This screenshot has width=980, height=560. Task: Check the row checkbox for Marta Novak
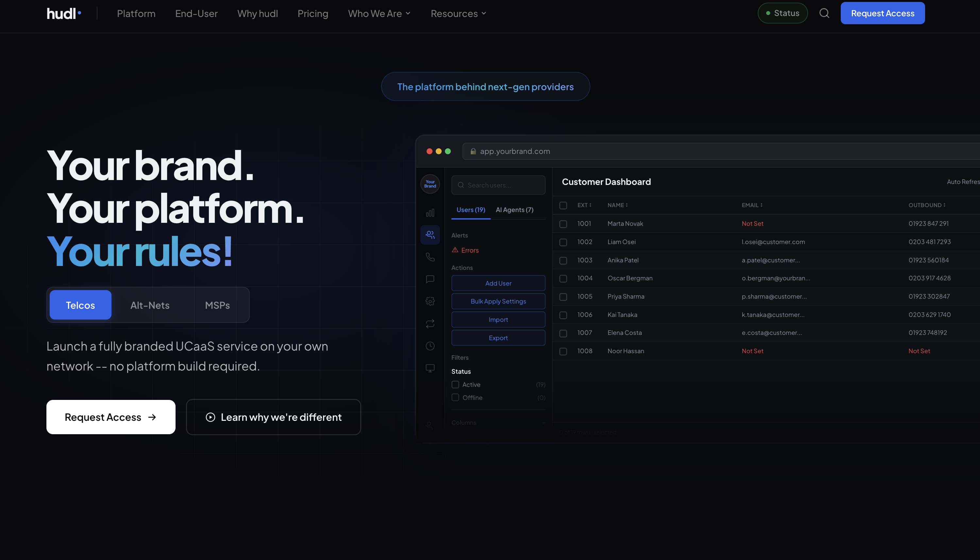[563, 224]
